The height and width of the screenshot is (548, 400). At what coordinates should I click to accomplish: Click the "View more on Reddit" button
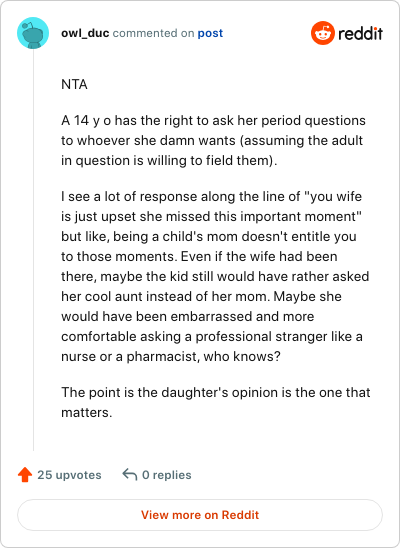point(200,515)
